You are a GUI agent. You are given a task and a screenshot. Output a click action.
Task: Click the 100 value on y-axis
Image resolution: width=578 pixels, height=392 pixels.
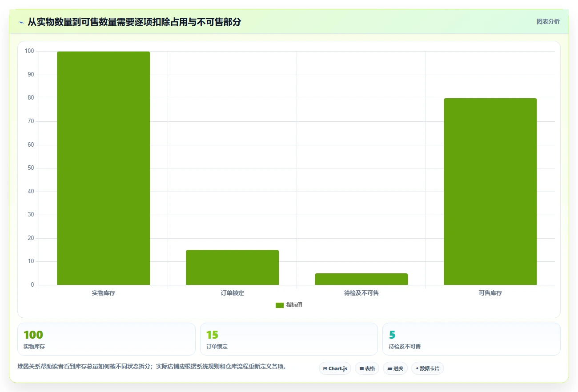(x=29, y=51)
